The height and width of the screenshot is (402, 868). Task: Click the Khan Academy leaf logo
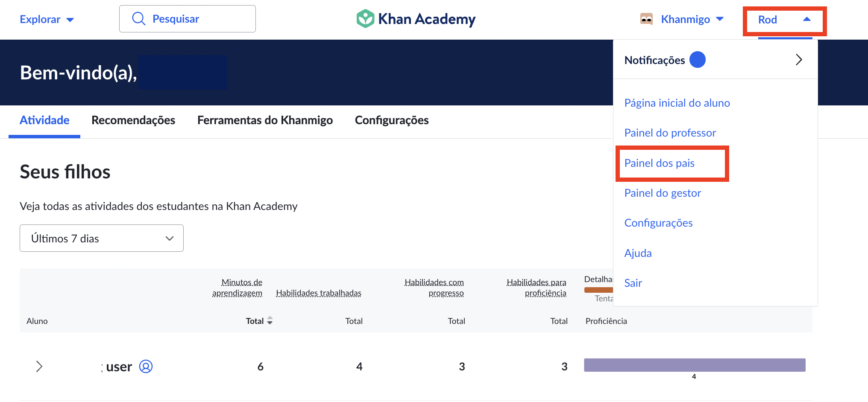(x=365, y=19)
